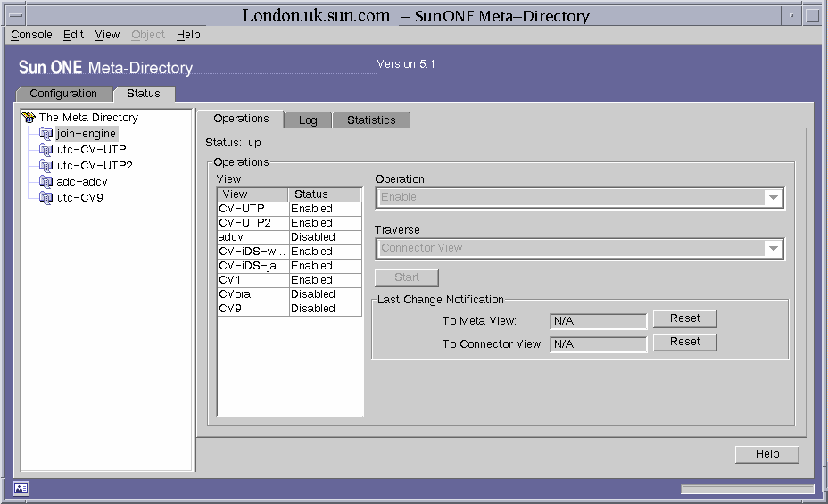Click the Operation combo box showing Enable
Screen dimensions: 828x504
point(580,198)
